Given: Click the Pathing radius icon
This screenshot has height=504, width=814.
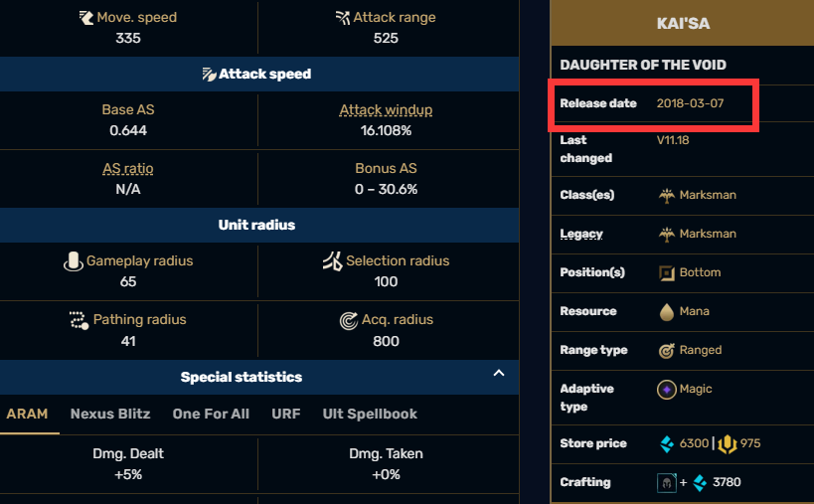Looking at the screenshot, I should (x=79, y=320).
